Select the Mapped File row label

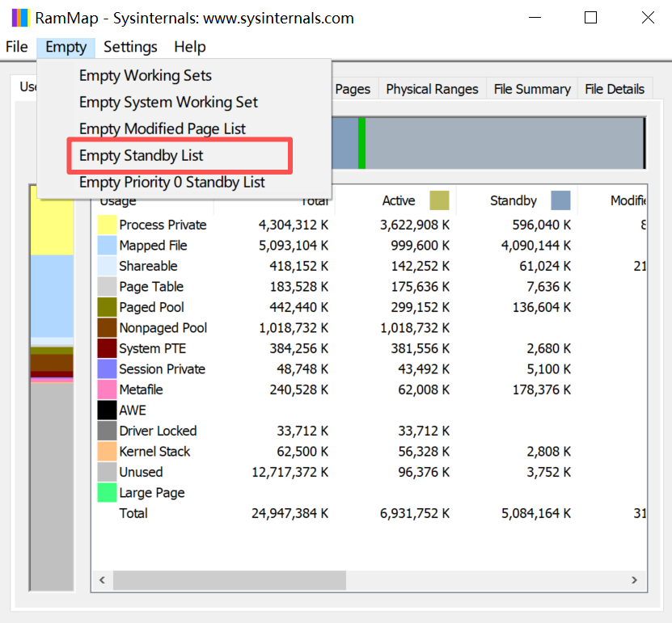153,246
